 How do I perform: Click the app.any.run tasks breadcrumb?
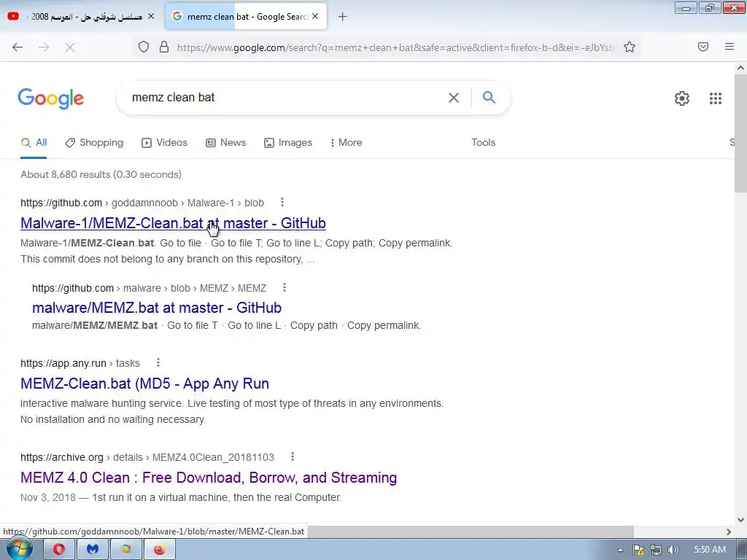pyautogui.click(x=80, y=363)
